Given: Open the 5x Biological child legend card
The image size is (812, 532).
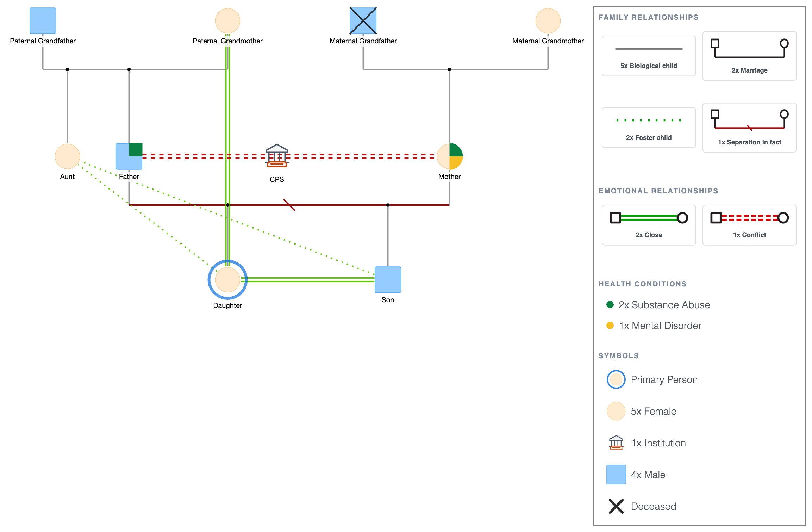Looking at the screenshot, I should (649, 56).
